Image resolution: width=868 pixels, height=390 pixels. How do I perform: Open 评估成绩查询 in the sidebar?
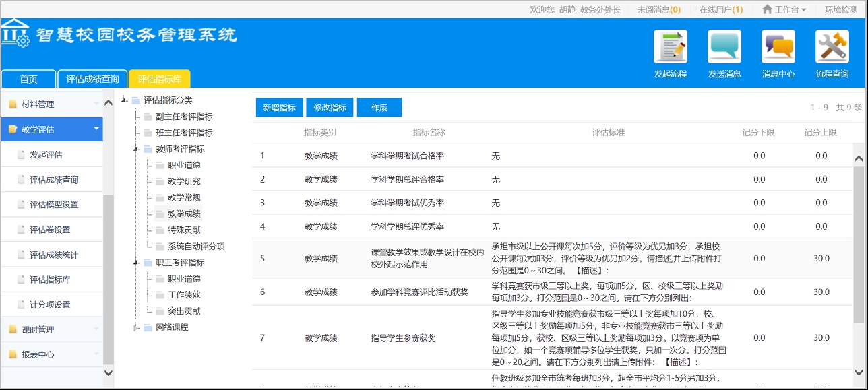[x=52, y=180]
